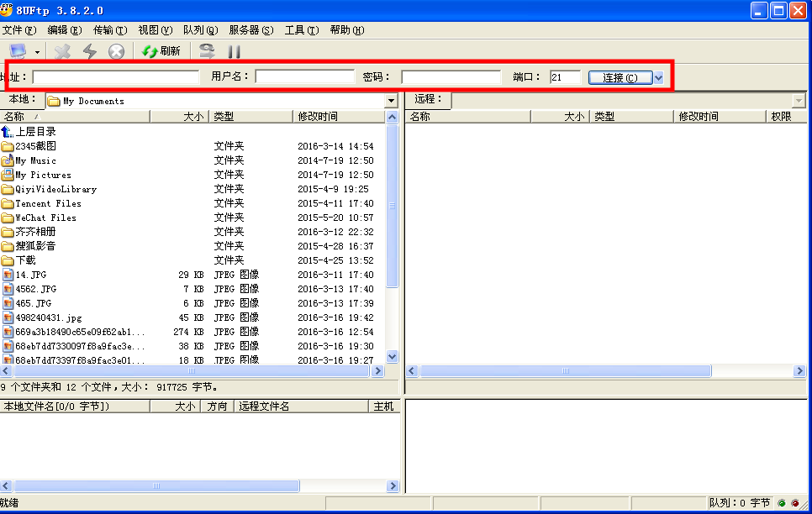812x514 pixels.
Task: Expand the local path My Documents dropdown
Action: point(391,101)
